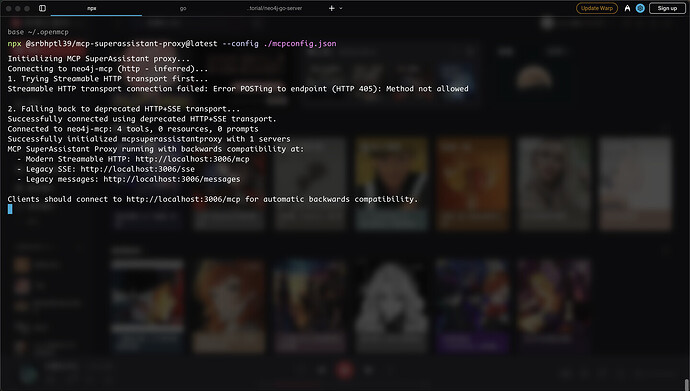Image resolution: width=690 pixels, height=391 pixels.
Task: Click the 'Connecting to neo4j-mcp' output line
Action: coord(108,69)
